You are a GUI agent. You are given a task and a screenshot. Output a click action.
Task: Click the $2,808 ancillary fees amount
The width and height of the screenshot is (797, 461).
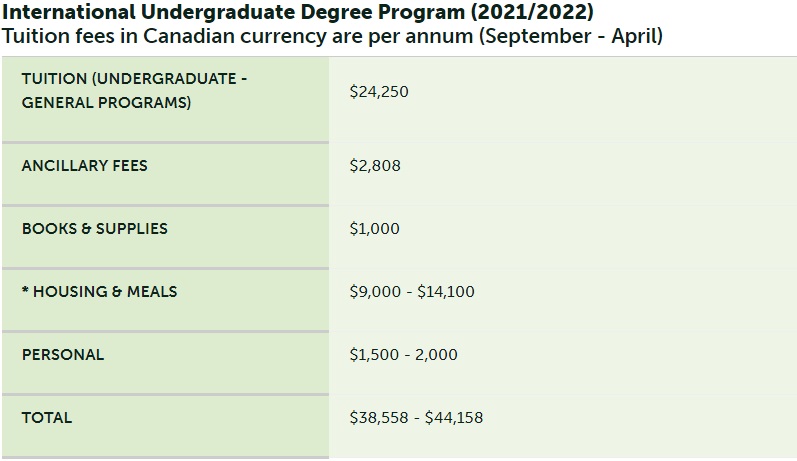pyautogui.click(x=375, y=166)
